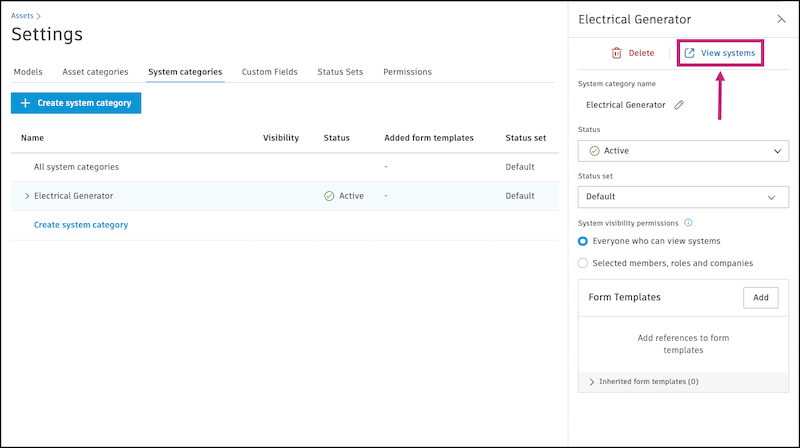Viewport: 800px width, 448px height.
Task: Click the trash Delete button
Action: click(632, 53)
